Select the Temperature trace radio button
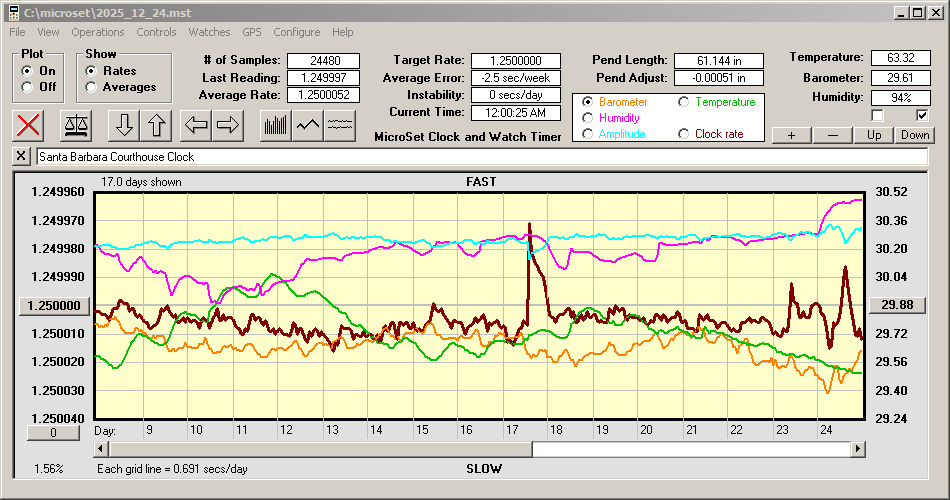 [x=684, y=102]
